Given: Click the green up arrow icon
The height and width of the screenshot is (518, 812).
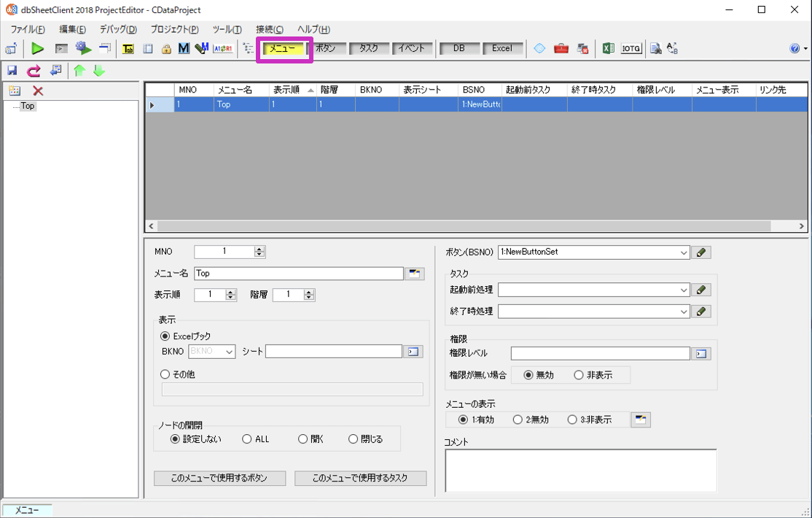Looking at the screenshot, I should pos(79,71).
